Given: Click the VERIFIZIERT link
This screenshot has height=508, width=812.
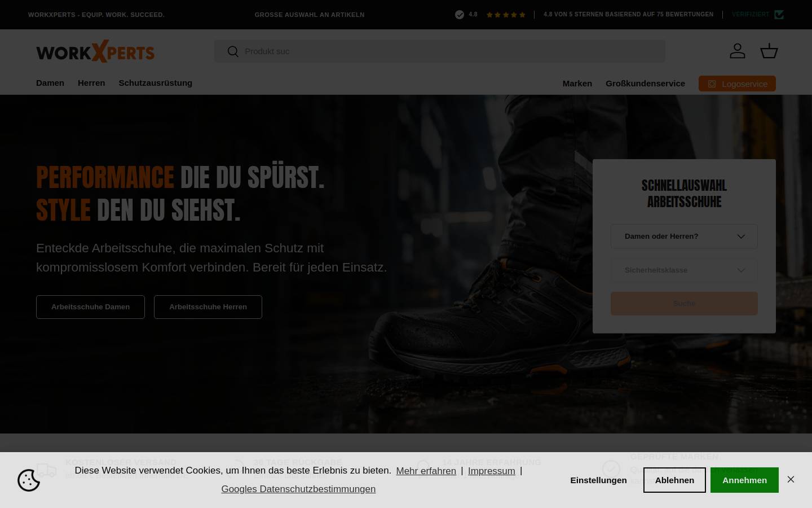Looking at the screenshot, I should (751, 15).
